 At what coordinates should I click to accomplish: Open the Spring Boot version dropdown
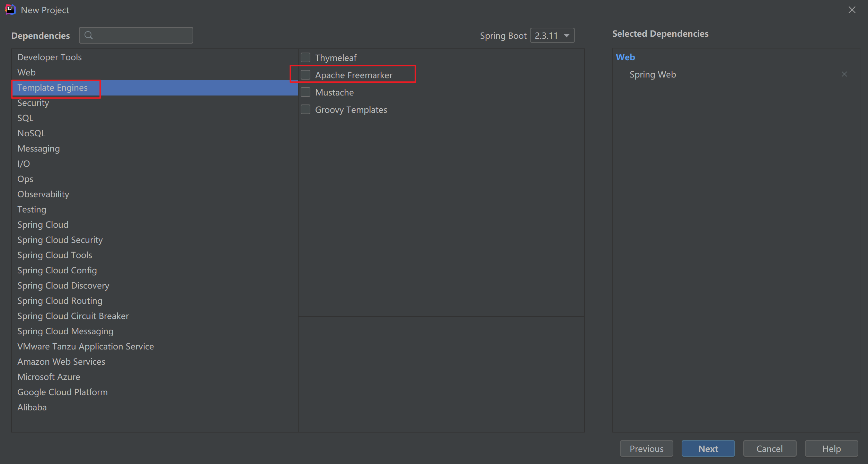coord(552,35)
